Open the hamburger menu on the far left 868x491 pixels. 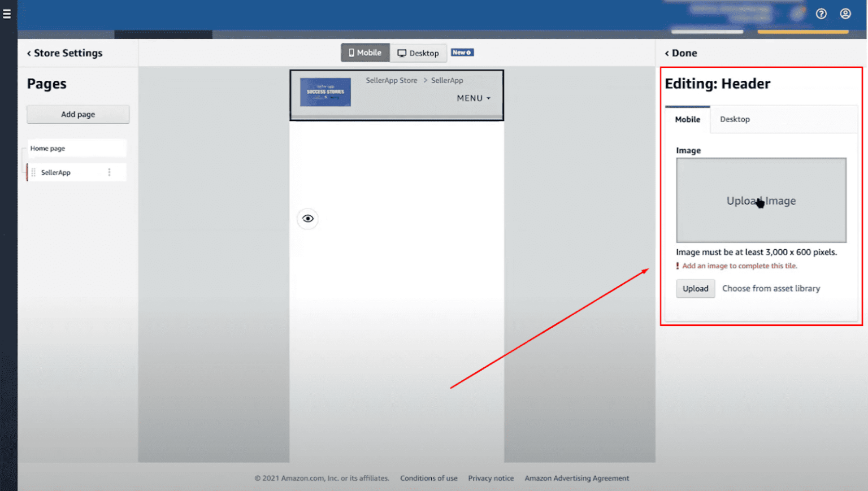(x=6, y=14)
